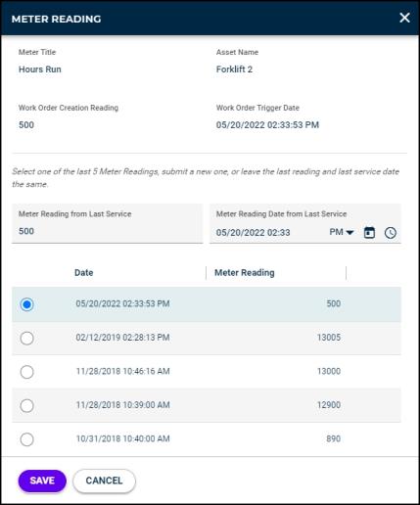This screenshot has height=505, width=420.
Task: Expand the AM/PM dropdown
Action: coord(342,232)
